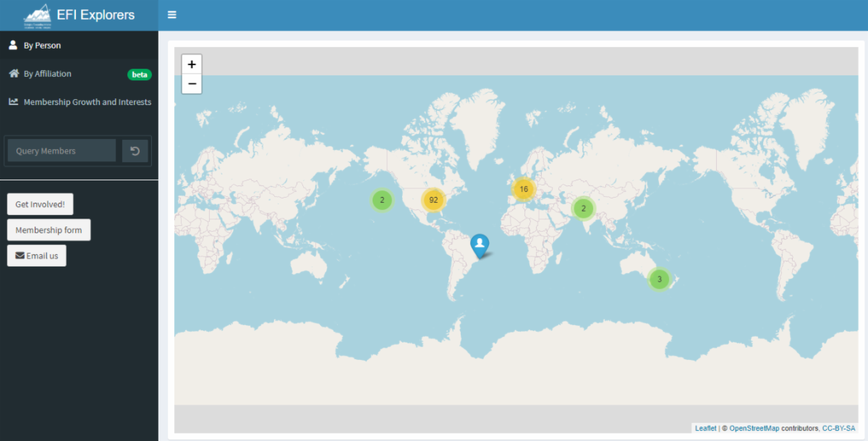The width and height of the screenshot is (868, 441).
Task: Select the By Person menu item
Action: tap(42, 46)
